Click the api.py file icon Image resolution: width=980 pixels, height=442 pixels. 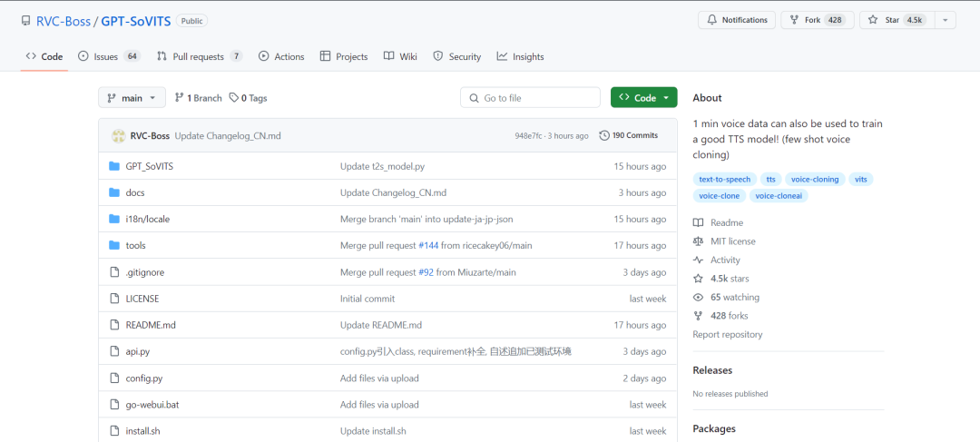(113, 351)
